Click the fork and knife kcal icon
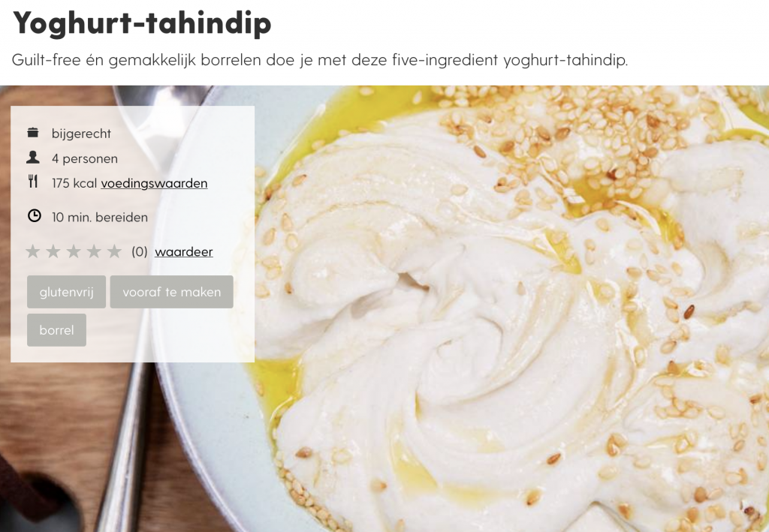Viewport: 769px width, 532px height. coord(33,182)
